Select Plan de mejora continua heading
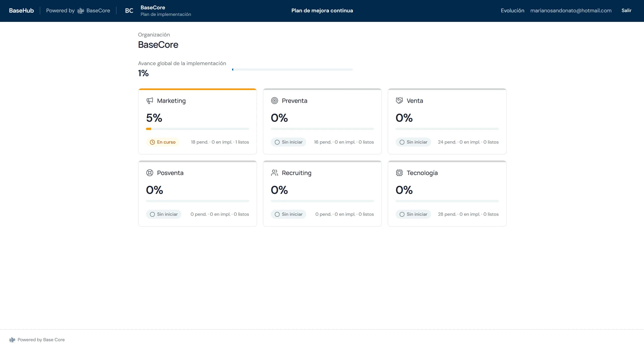This screenshot has height=349, width=644. (x=322, y=11)
